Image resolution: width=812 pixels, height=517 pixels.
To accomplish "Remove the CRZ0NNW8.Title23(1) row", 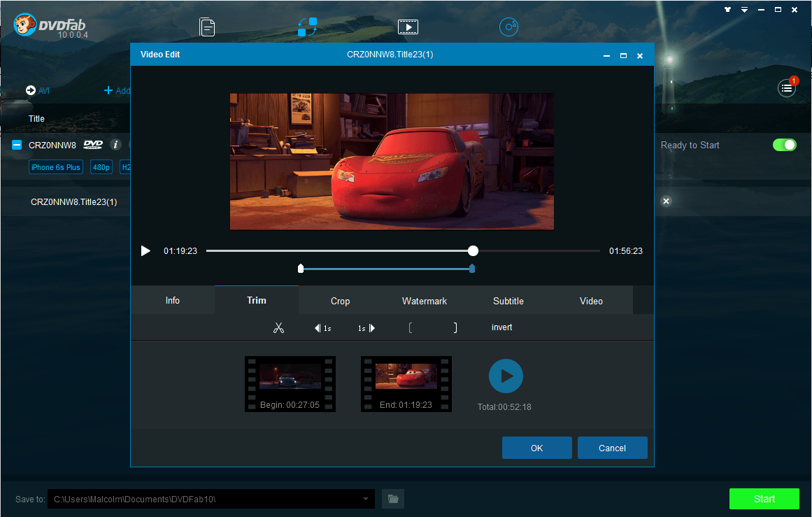I will [667, 201].
